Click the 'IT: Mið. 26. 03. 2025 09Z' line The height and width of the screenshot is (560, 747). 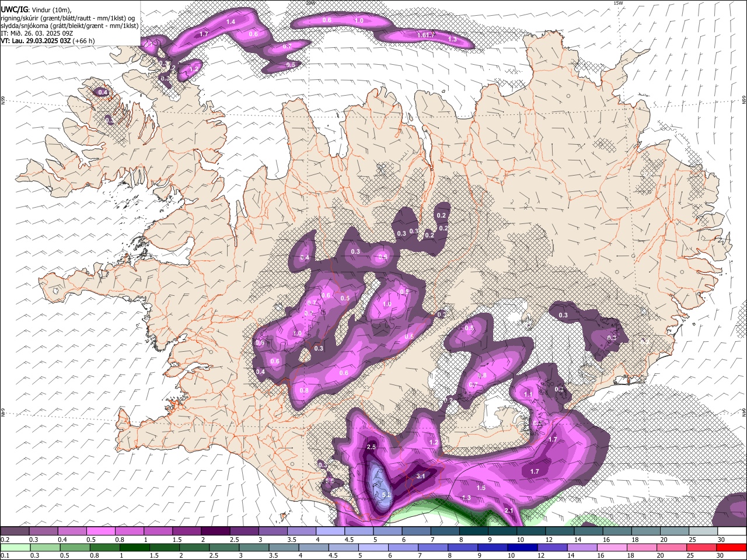coord(36,33)
